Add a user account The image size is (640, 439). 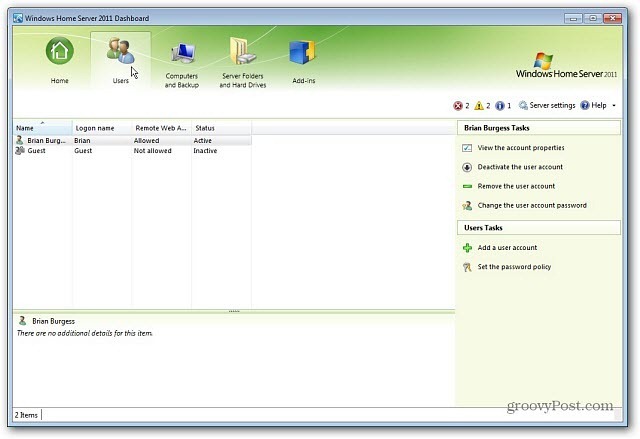[506, 248]
